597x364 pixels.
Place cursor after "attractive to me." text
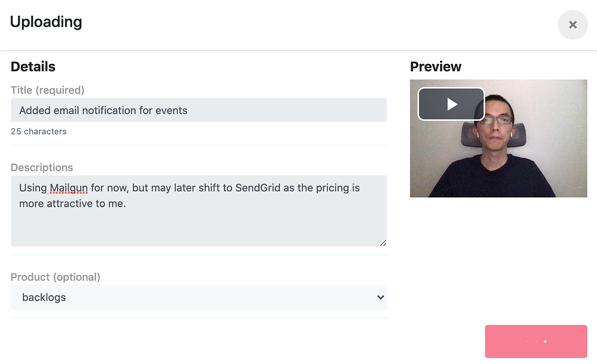pos(127,204)
